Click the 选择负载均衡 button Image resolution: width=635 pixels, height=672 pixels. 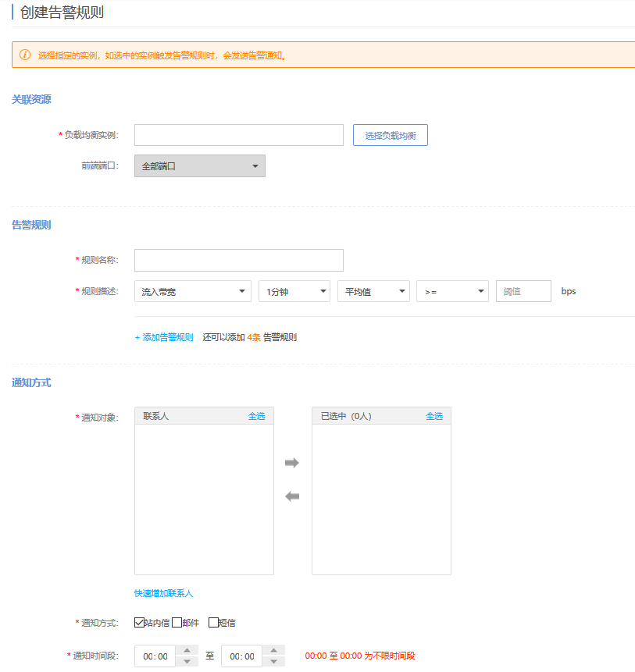(390, 135)
